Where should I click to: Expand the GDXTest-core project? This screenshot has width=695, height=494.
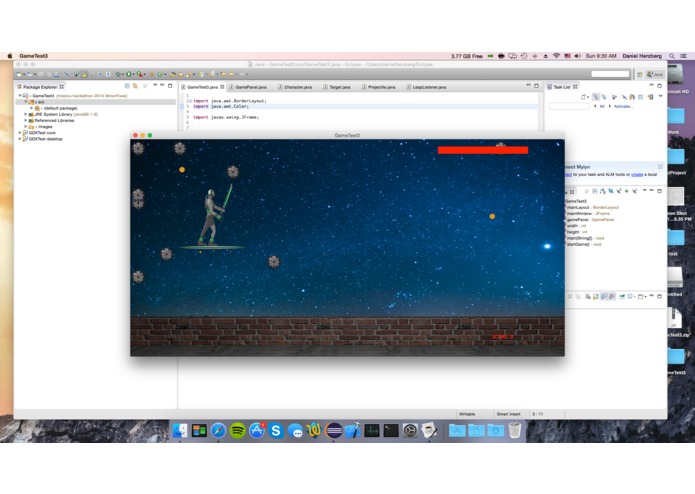[x=20, y=133]
